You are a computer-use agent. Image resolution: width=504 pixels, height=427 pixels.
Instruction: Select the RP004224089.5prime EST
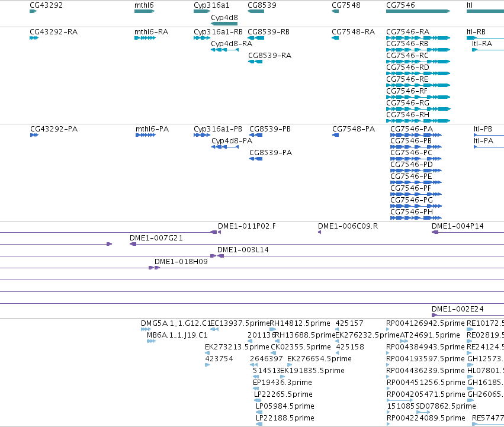[x=388, y=424]
